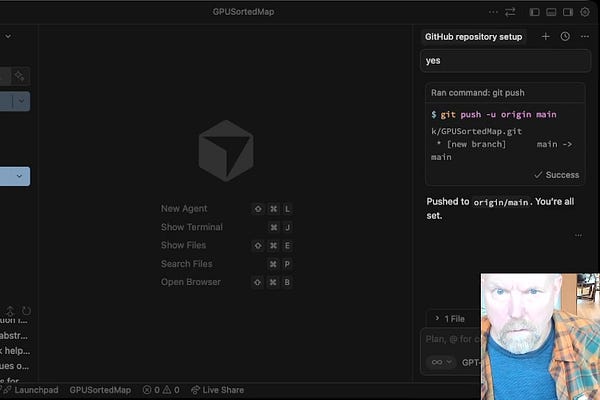Open the first blue button dropdown arrow
The height and width of the screenshot is (400, 600).
click(21, 101)
